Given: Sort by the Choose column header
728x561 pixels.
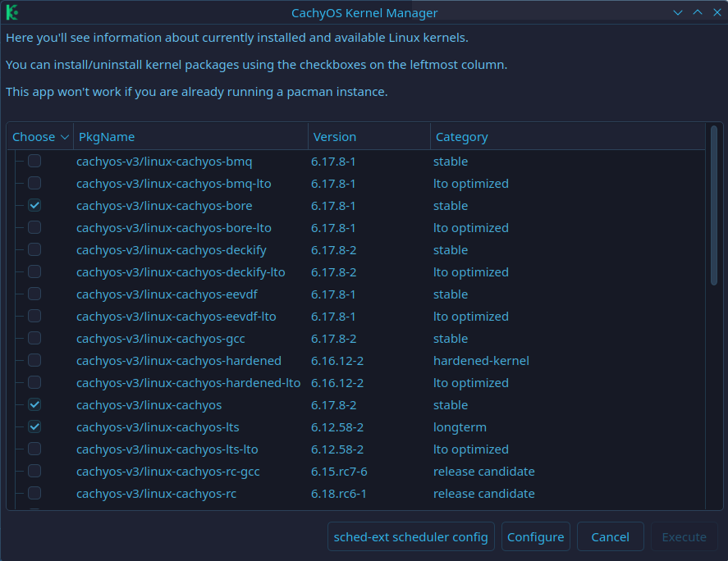Looking at the screenshot, I should (40, 137).
